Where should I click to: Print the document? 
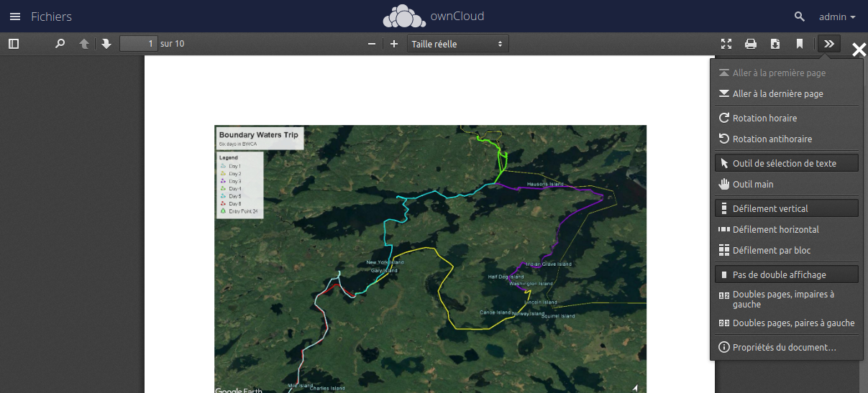[x=751, y=44]
